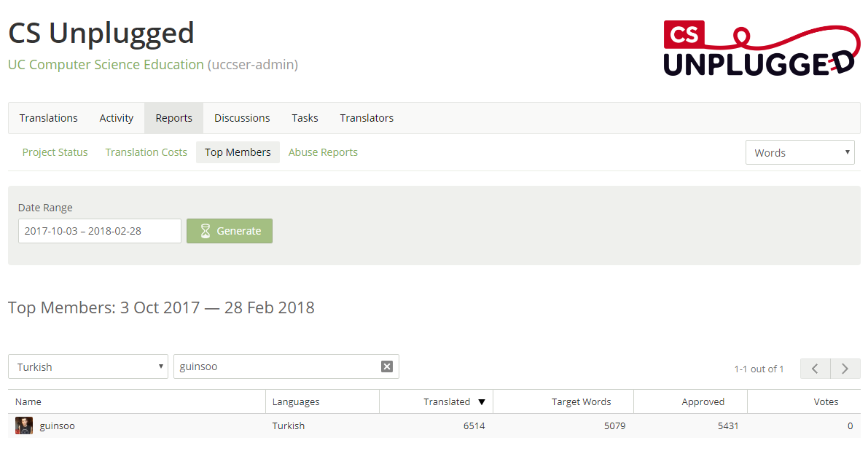Open the Translations tab

click(x=49, y=118)
